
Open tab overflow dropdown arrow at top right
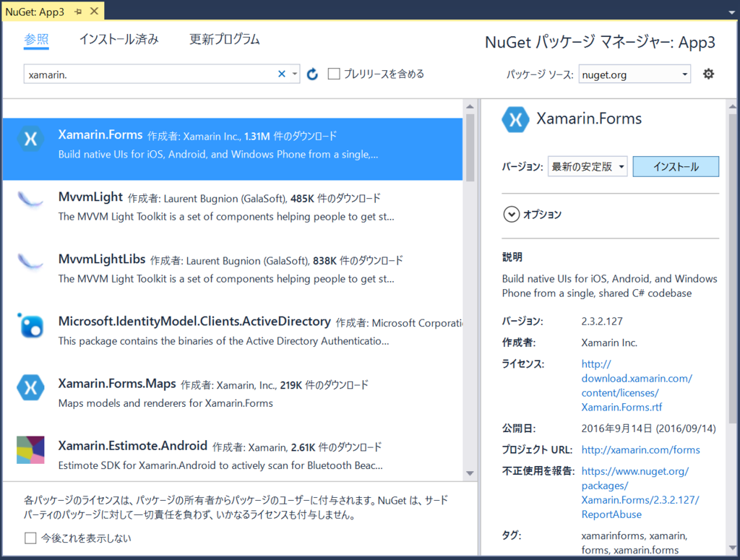731,12
